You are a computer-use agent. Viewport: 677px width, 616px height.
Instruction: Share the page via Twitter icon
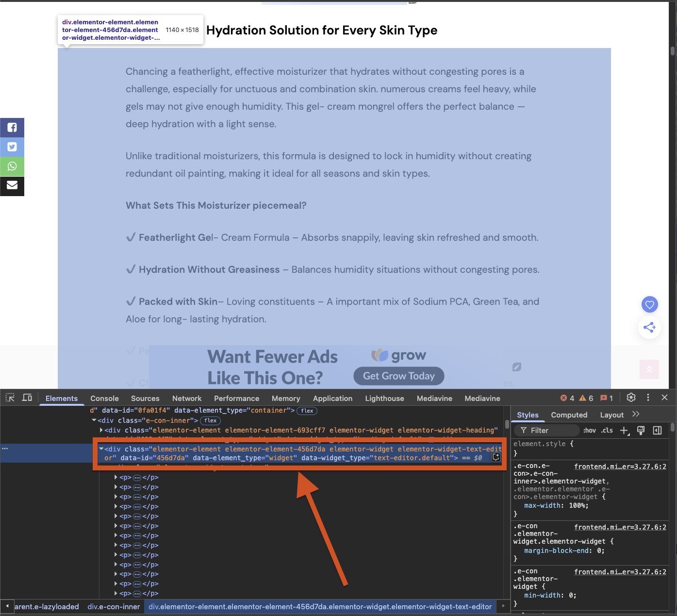[x=12, y=147]
